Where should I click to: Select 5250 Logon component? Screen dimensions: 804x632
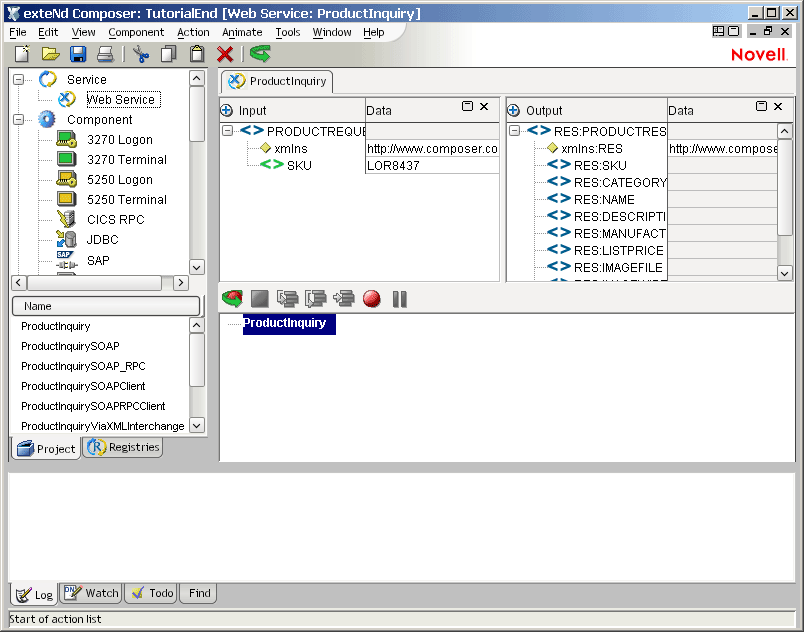pyautogui.click(x=119, y=179)
